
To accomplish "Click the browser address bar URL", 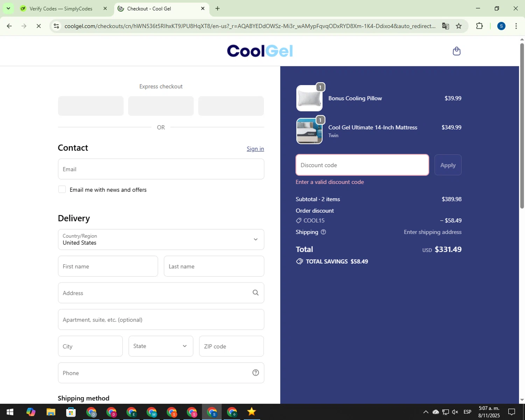I will click(250, 26).
